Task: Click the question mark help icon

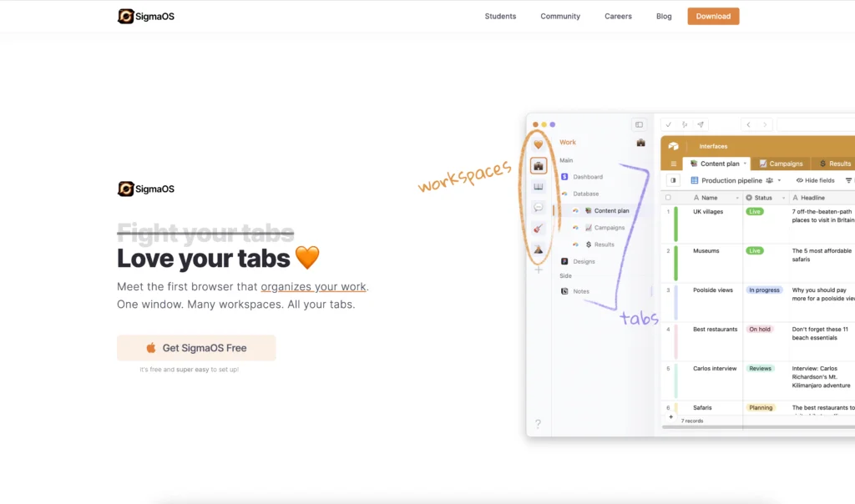Action: point(538,424)
